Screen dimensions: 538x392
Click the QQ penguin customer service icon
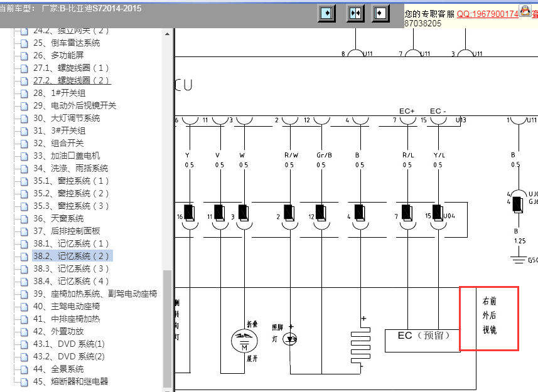[x=525, y=11]
